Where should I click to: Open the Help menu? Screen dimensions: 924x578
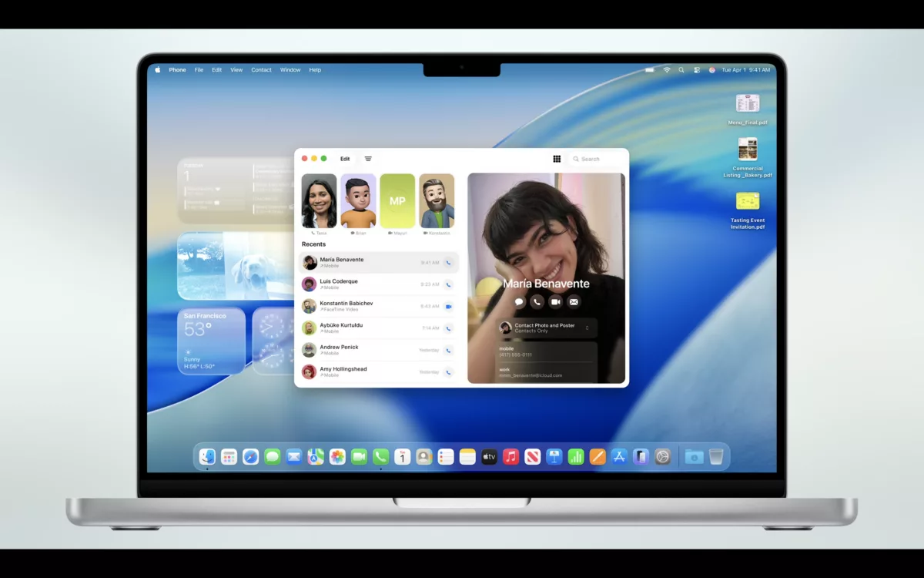pos(315,69)
